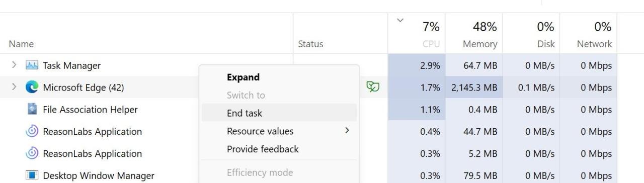Click the sort chevron above CPU column

(400, 21)
